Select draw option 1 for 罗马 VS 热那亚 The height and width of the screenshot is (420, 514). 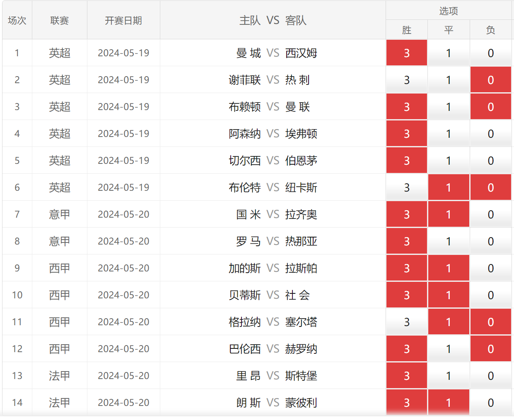coord(449,241)
